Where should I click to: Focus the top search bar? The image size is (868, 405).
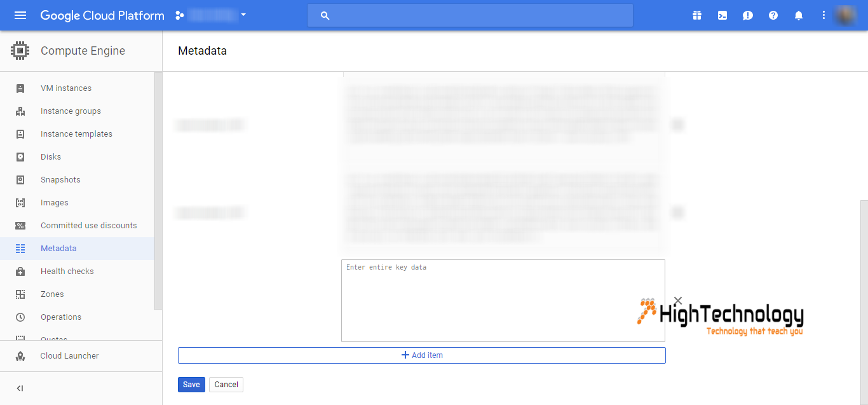coord(470,15)
